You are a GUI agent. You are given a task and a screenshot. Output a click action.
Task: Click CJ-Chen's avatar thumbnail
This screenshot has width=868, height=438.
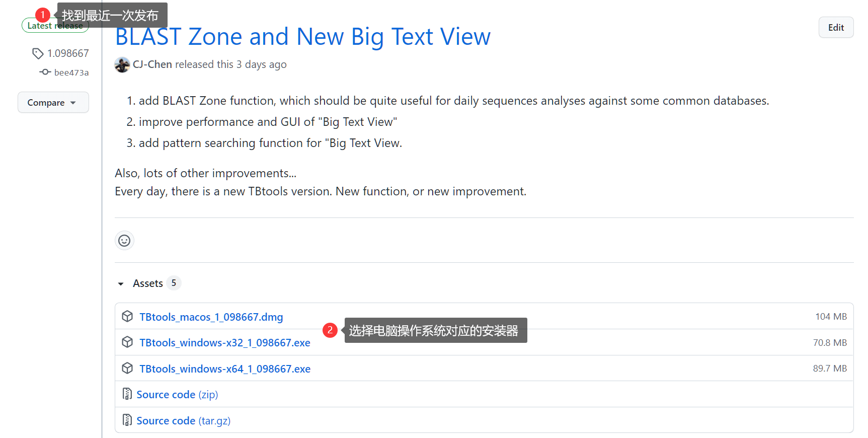click(x=122, y=64)
